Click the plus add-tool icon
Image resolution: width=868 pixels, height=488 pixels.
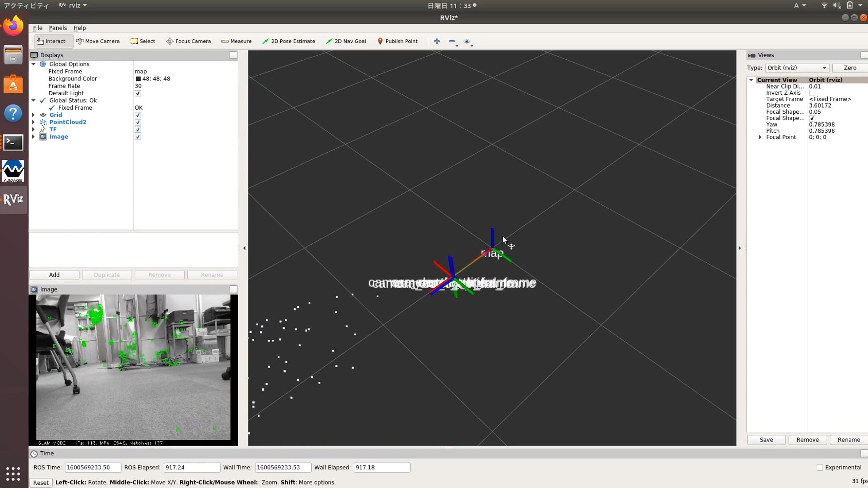tap(437, 41)
